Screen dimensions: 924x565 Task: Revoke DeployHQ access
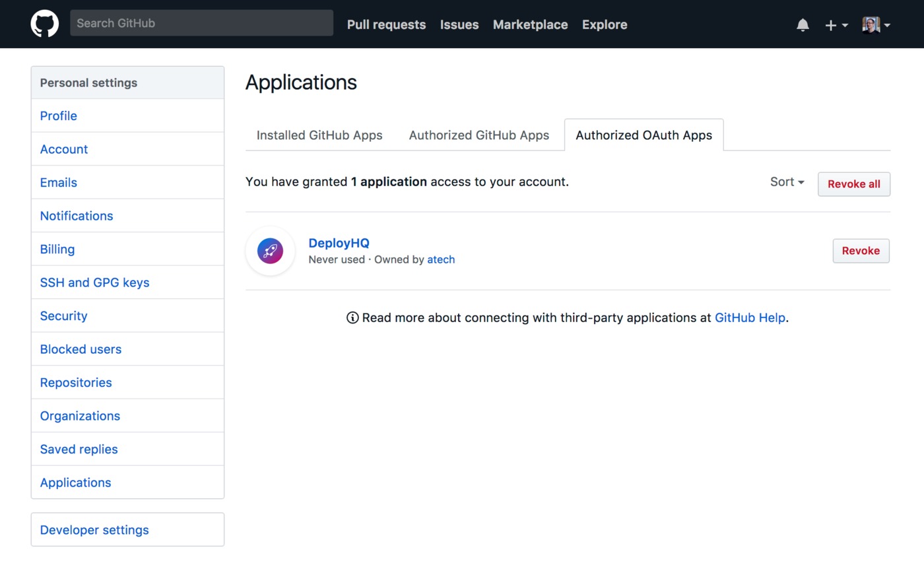(x=861, y=251)
